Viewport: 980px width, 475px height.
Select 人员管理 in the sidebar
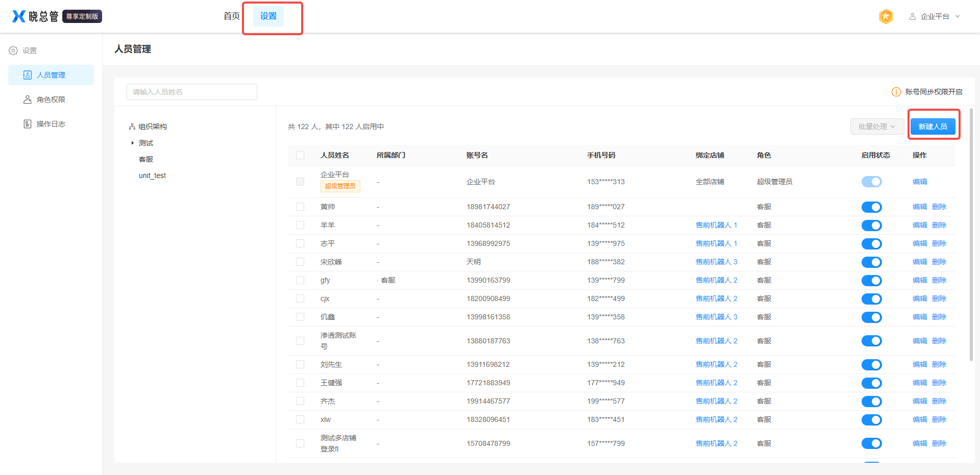click(x=51, y=75)
